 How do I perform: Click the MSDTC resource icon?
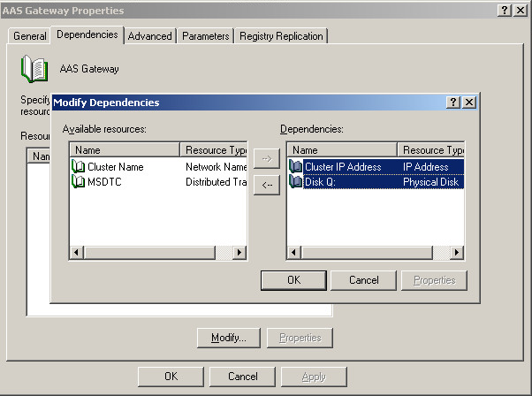[79, 182]
